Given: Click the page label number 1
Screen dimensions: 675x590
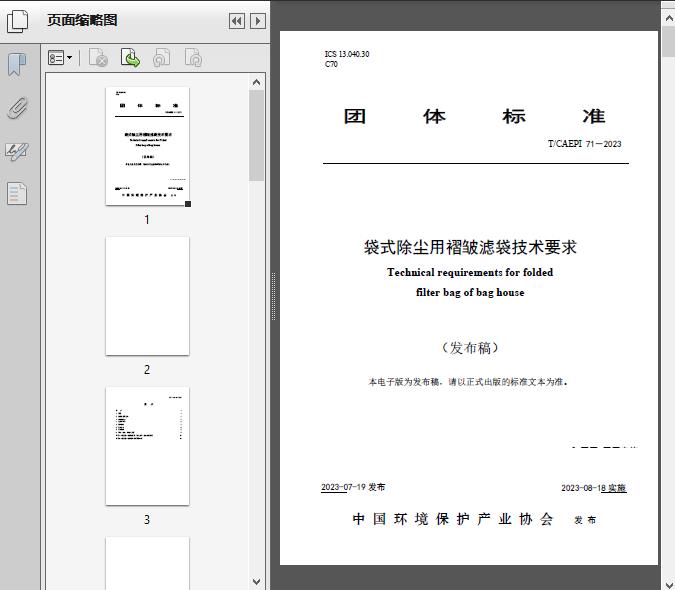Looking at the screenshot, I should point(147,220).
